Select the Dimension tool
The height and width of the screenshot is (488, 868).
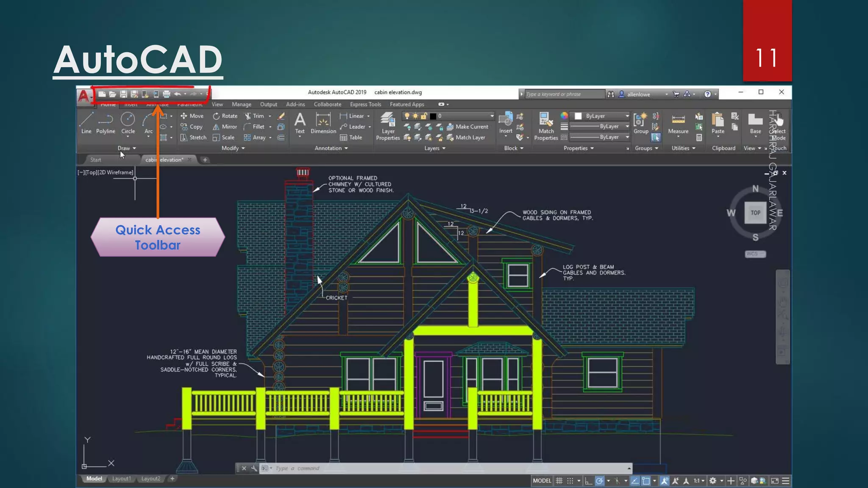[323, 123]
